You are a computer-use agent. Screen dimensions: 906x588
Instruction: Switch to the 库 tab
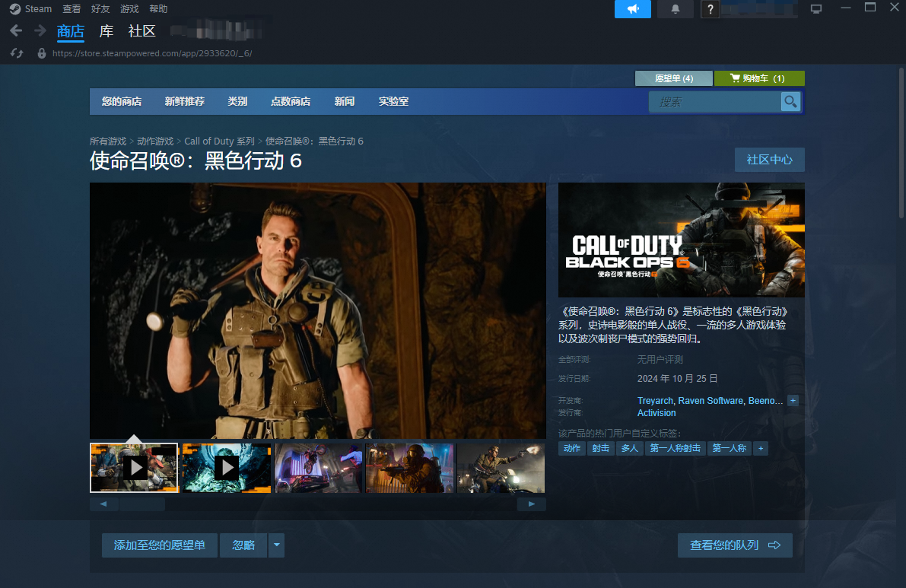pos(106,31)
